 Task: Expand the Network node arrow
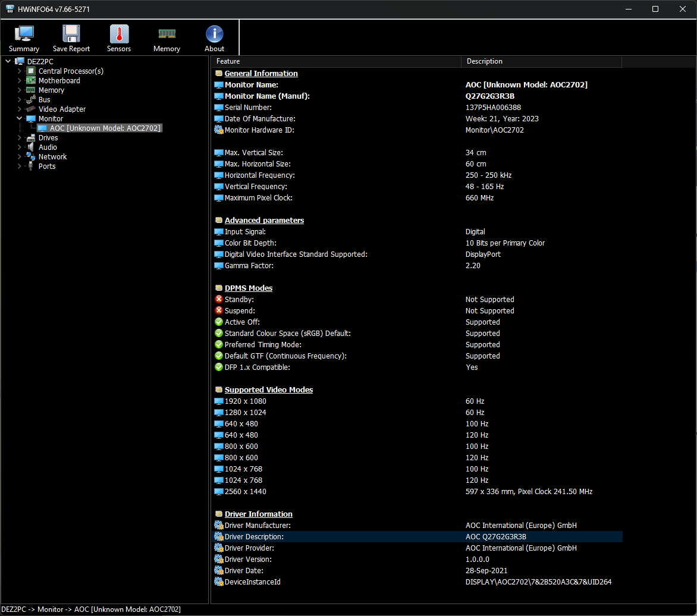click(x=19, y=156)
